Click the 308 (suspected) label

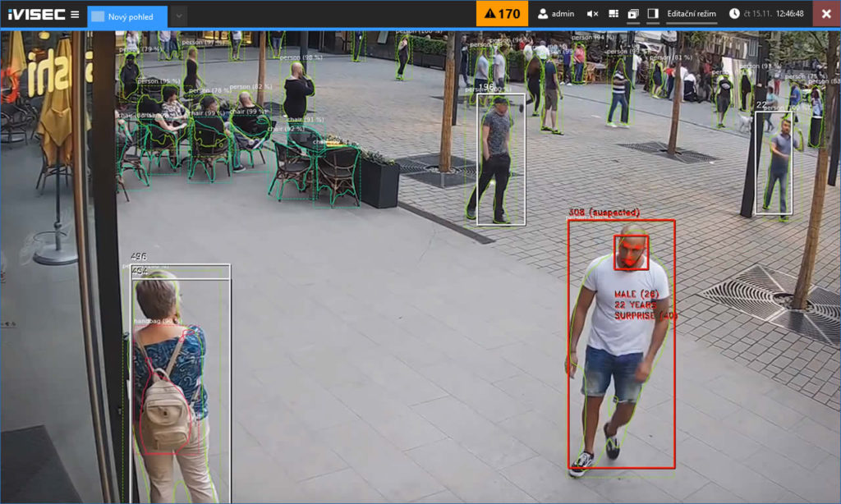click(604, 213)
